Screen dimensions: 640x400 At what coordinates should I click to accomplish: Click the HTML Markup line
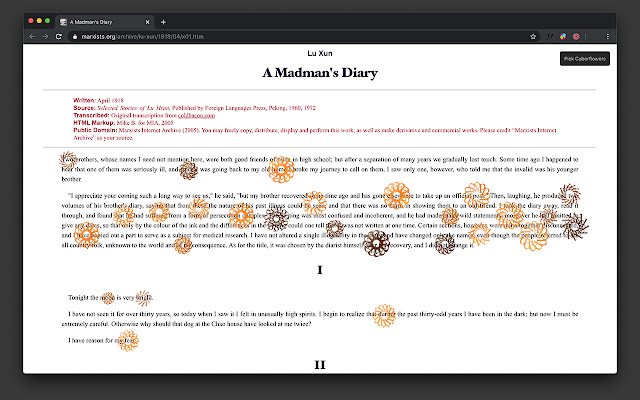coord(123,123)
